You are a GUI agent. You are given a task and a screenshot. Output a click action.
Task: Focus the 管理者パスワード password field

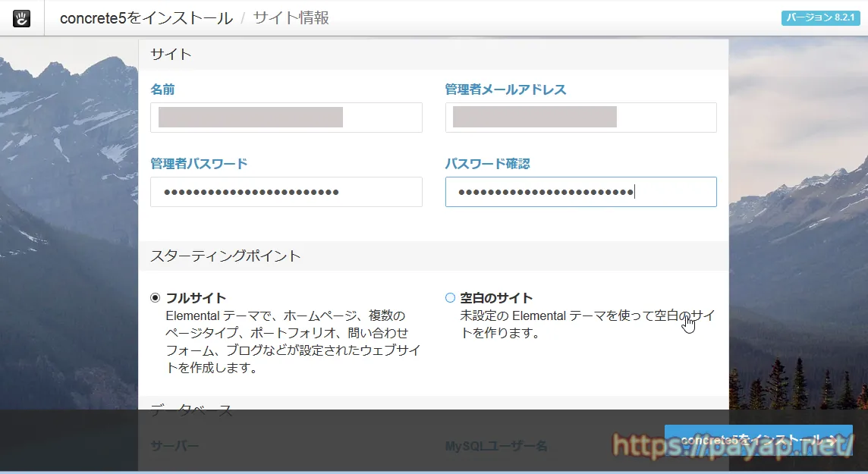pos(286,192)
